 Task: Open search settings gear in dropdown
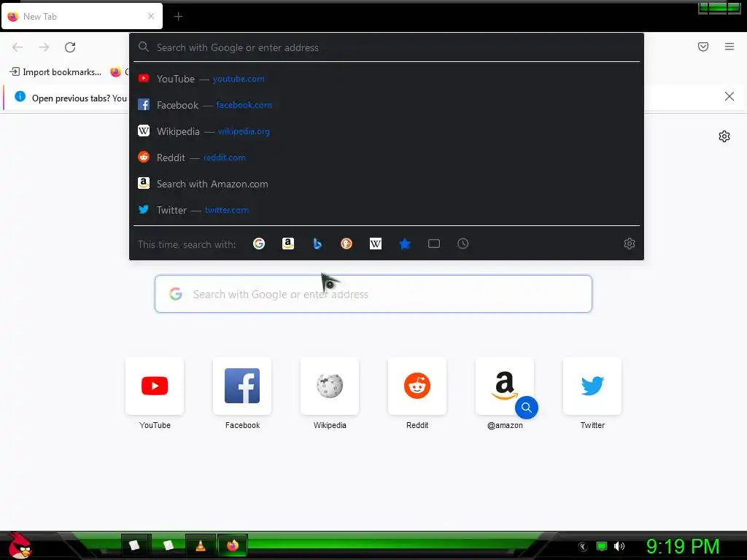click(x=630, y=244)
